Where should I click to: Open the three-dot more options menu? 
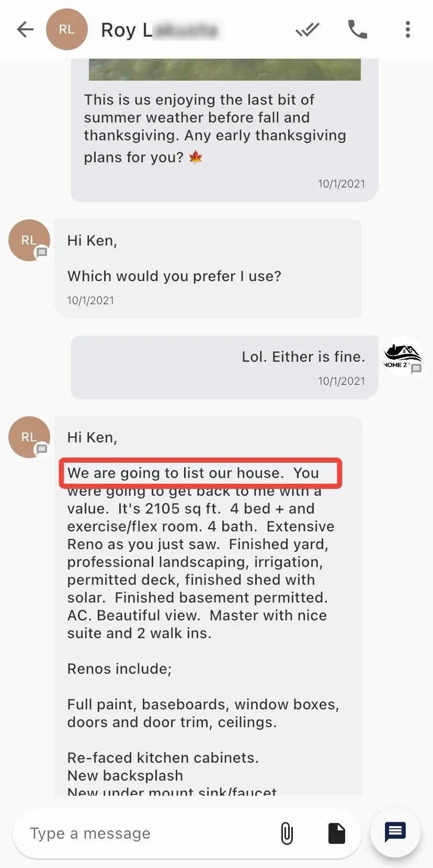tap(407, 30)
